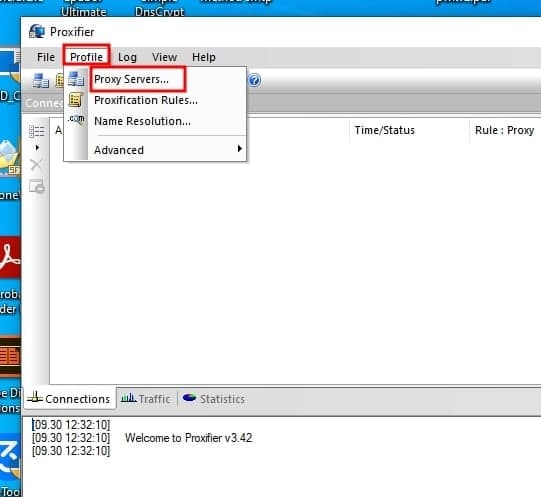Click the grey X icon in sidebar
Image resolution: width=541 pixels, height=497 pixels.
pos(36,165)
